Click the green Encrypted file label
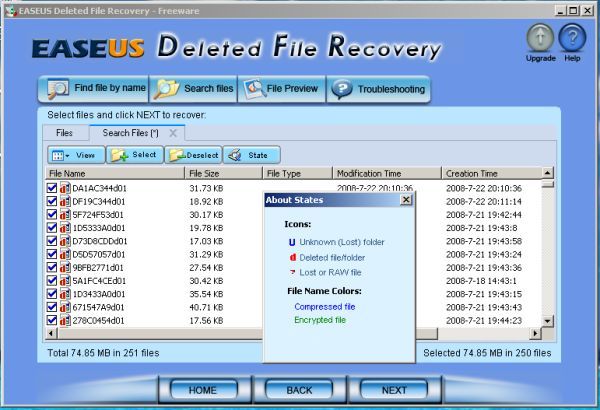Viewport: 600px width, 410px height. click(320, 320)
